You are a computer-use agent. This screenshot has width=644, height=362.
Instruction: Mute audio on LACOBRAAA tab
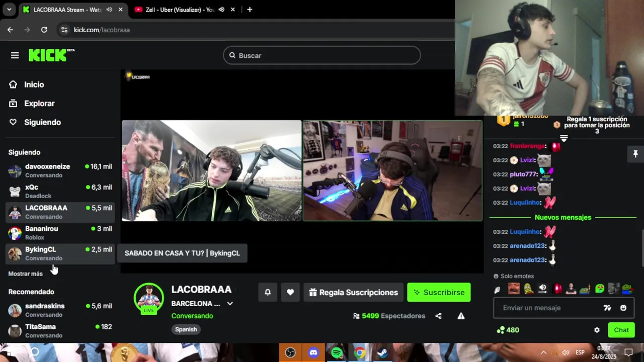[x=109, y=10]
